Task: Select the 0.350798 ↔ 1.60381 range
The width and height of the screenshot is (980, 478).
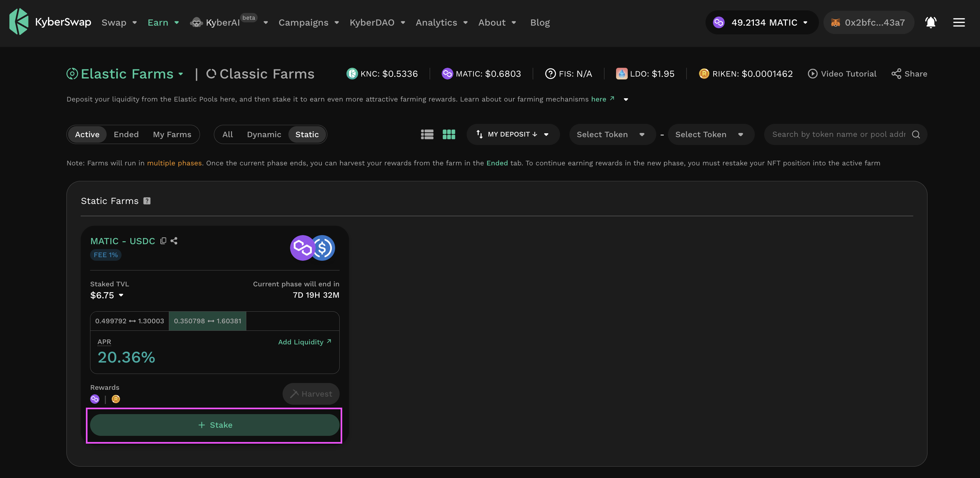Action: (208, 321)
